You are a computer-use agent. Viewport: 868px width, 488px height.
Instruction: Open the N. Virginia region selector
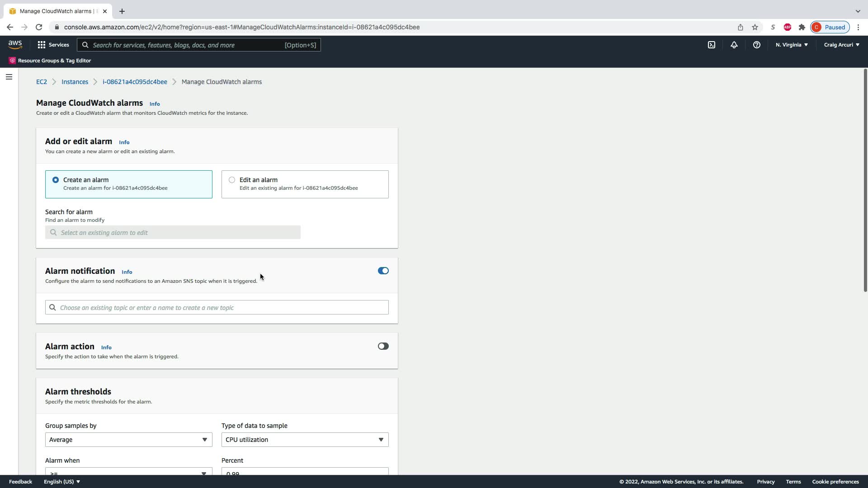point(791,45)
